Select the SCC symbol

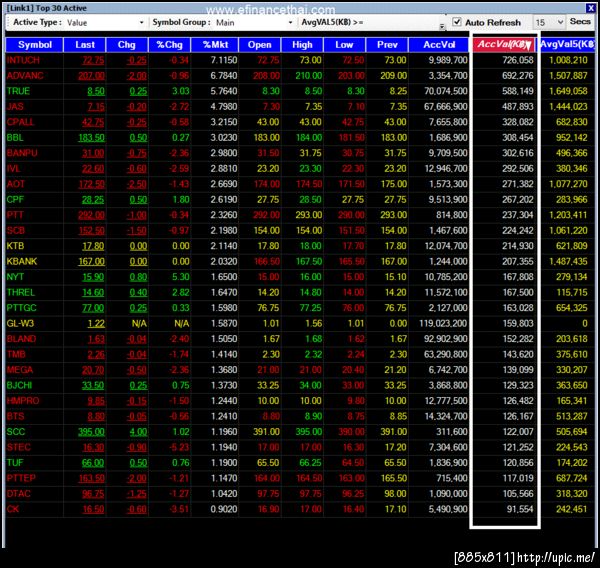point(16,432)
